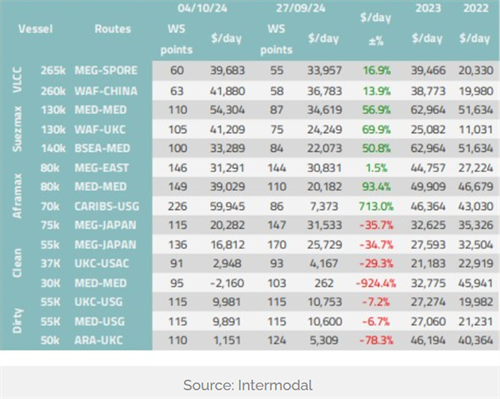Screen dimensions: 500x399
Task: Select the VLCC vessel category label
Action: 17,80
